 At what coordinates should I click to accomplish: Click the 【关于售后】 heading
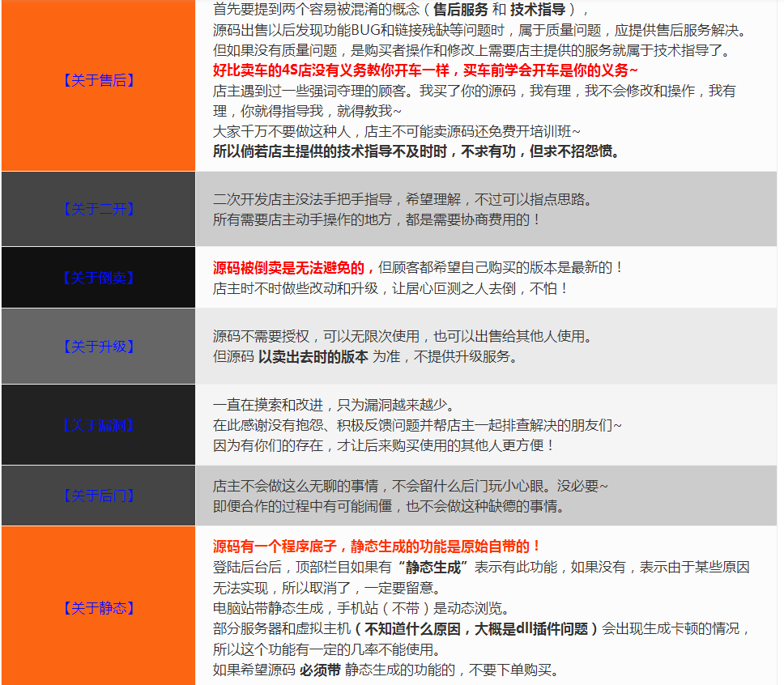(99, 80)
